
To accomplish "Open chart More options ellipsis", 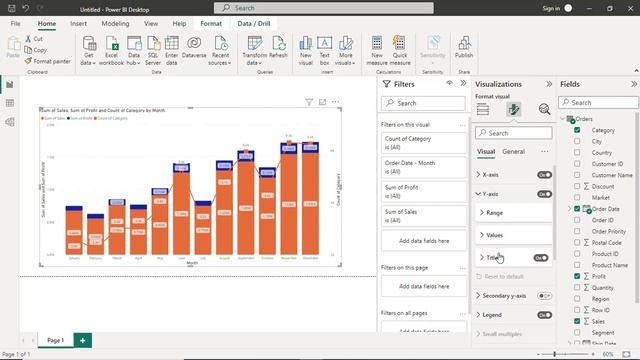I will point(336,102).
